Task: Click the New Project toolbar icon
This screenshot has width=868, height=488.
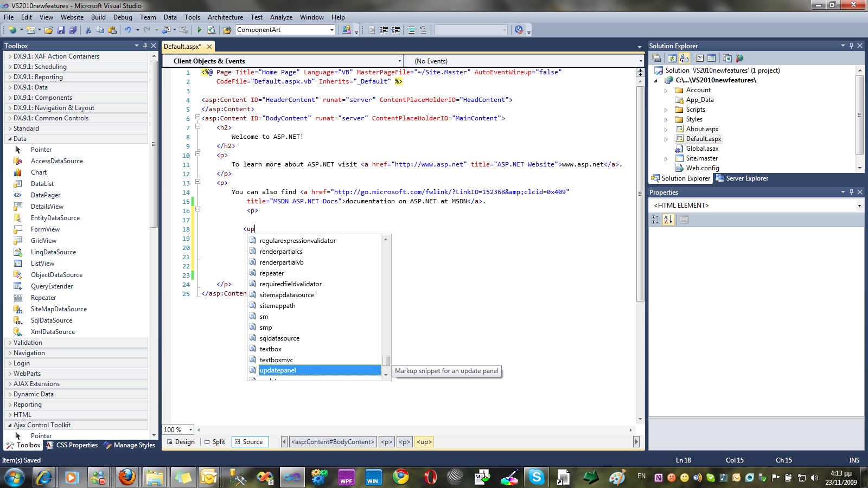Action: pyautogui.click(x=12, y=30)
